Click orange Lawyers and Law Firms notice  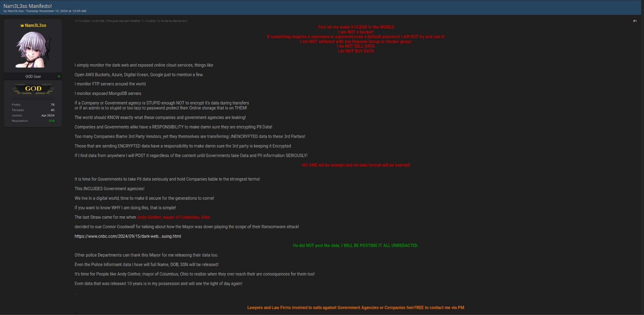tap(356, 308)
